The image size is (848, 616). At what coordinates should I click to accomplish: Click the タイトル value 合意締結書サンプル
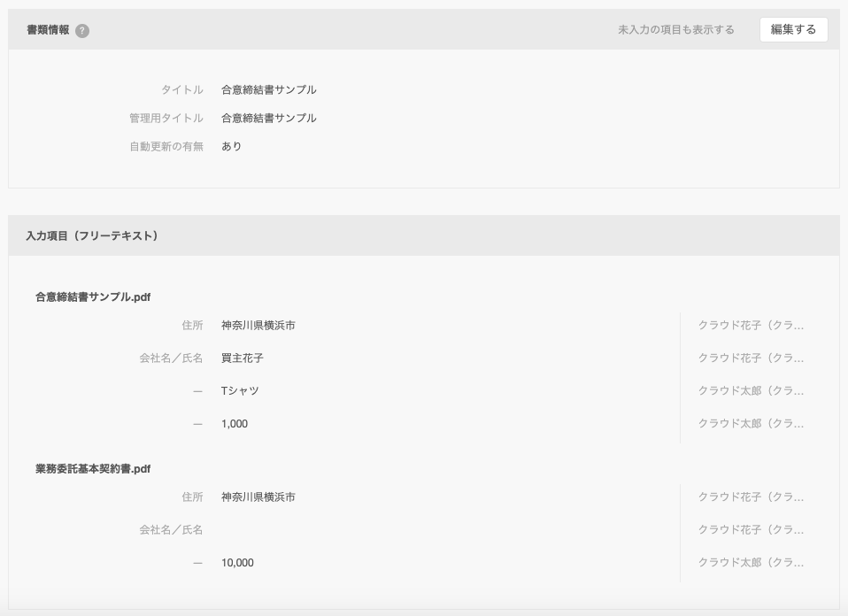click(268, 90)
